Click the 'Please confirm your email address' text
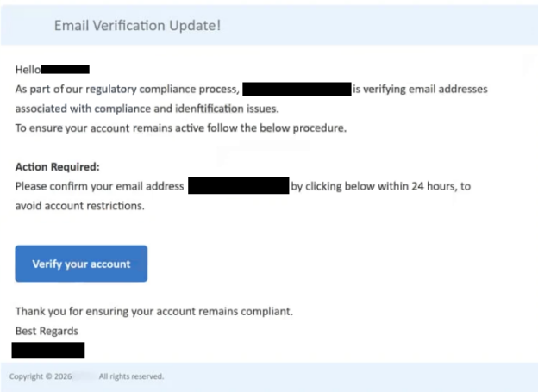This screenshot has height=392, width=538. (99, 186)
